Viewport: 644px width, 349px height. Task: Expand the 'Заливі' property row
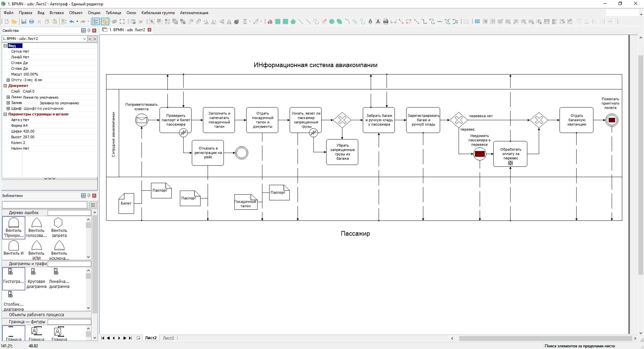click(8, 103)
